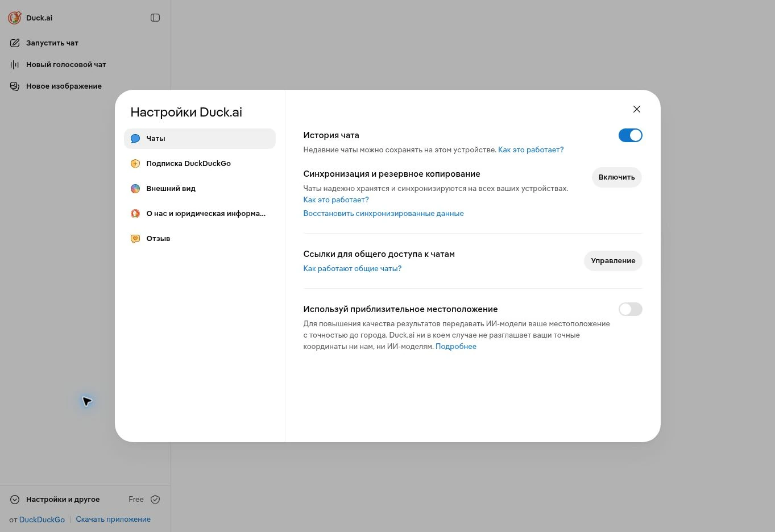
Task: Click the checkmark badge next to Free
Action: tap(155, 499)
